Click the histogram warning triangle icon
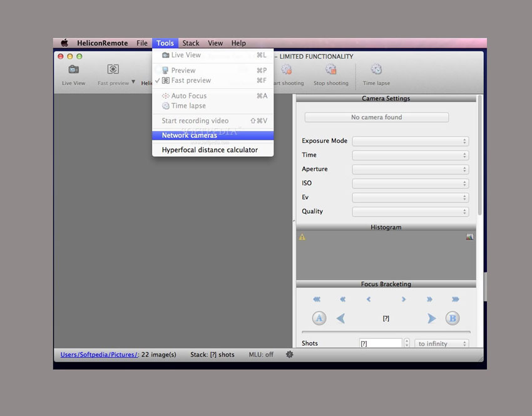This screenshot has width=532, height=416. [x=302, y=237]
